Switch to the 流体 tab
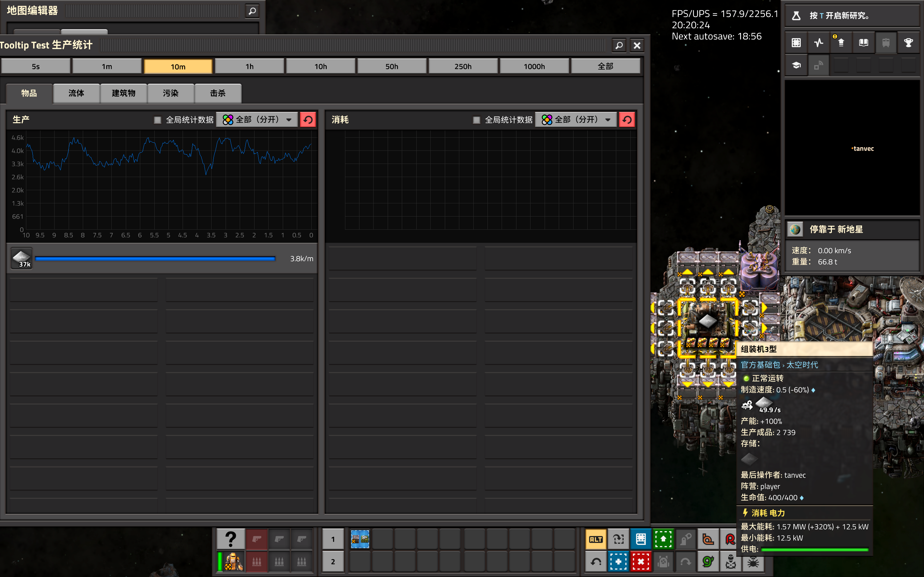 (x=76, y=93)
